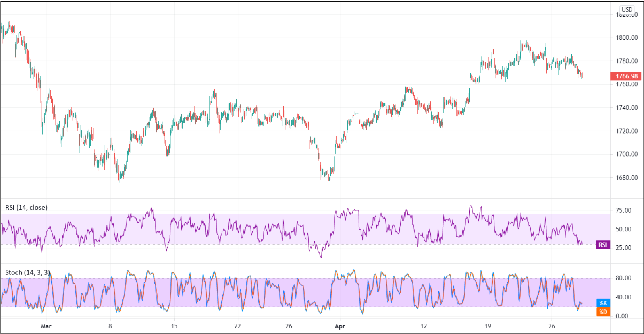Select the orange %D axis tag
Screen dimensions: 644x334
[603, 312]
